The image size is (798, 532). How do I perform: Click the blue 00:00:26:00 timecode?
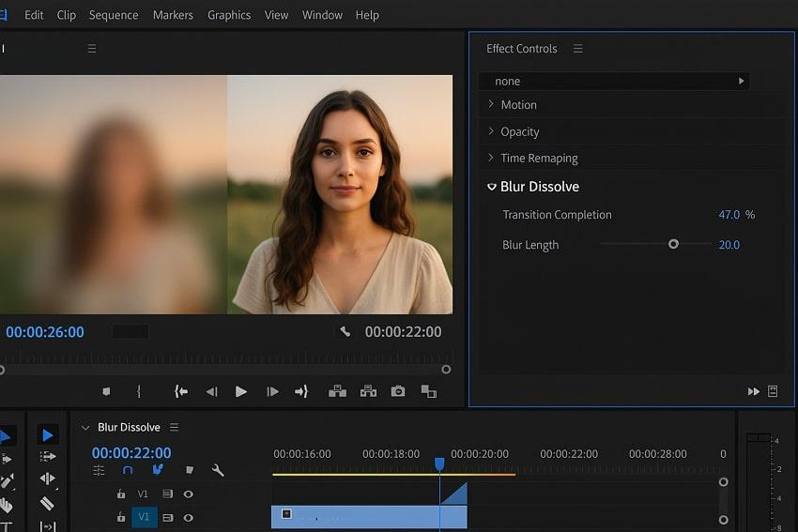point(45,332)
